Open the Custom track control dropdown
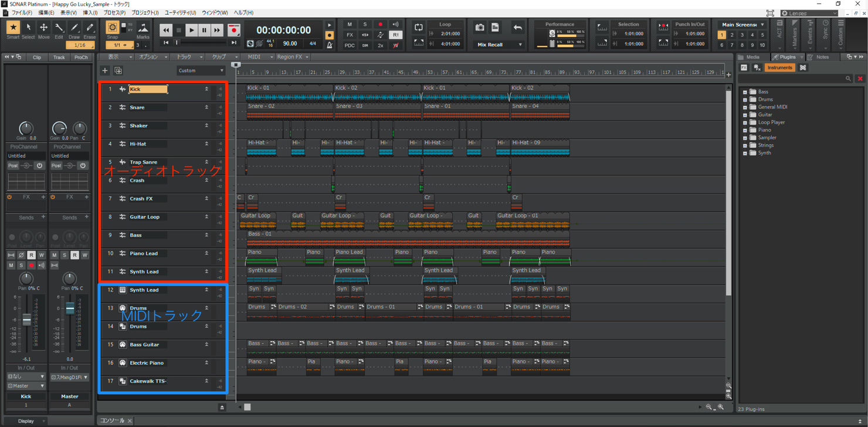The height and width of the screenshot is (427, 868). click(201, 71)
